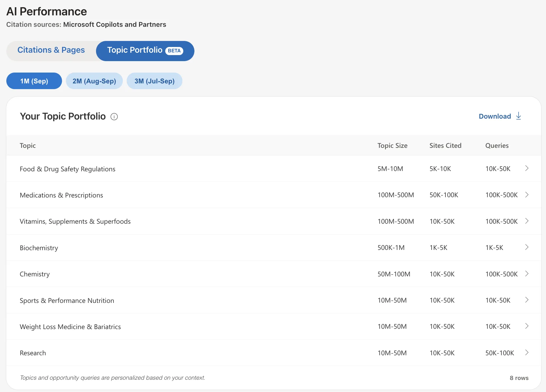Click the 50M-100M topic size for Chemistry
546x392 pixels.
click(394, 274)
